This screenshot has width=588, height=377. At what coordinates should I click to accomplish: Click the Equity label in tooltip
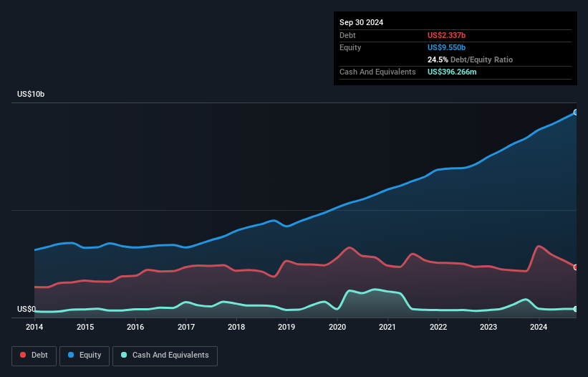[350, 47]
